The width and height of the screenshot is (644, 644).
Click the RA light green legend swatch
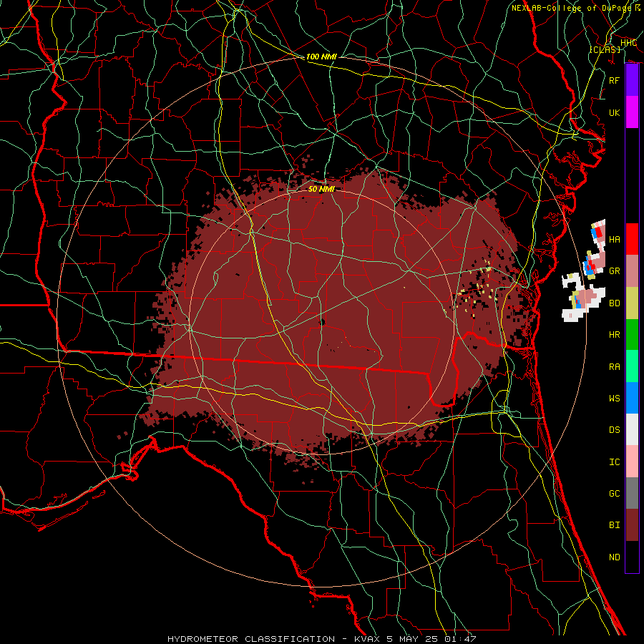click(632, 366)
